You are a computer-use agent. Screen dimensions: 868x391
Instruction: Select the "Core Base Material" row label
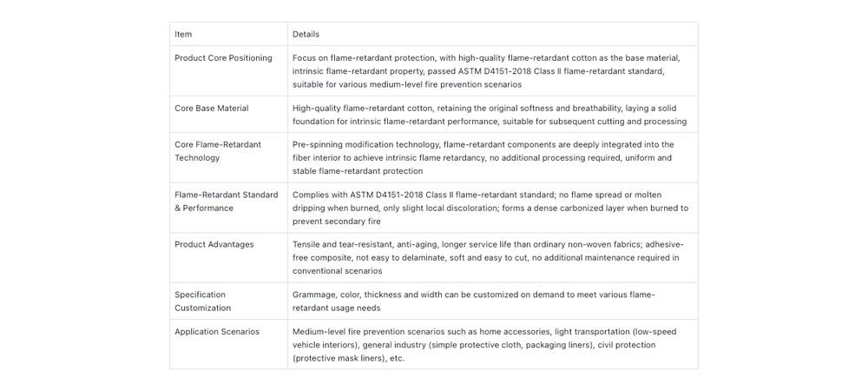[212, 109]
